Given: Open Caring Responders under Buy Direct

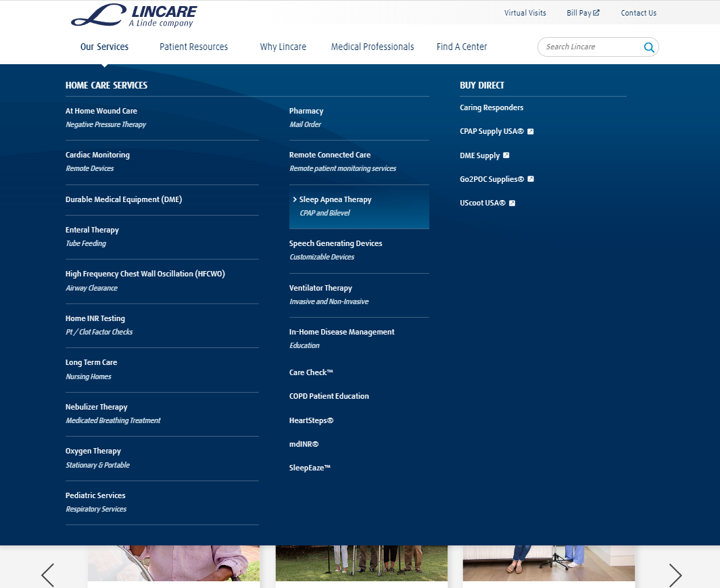Looking at the screenshot, I should [x=491, y=107].
